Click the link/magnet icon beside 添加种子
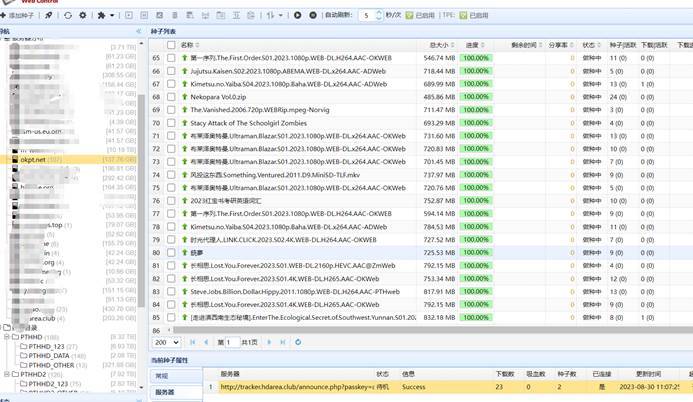This screenshot has height=402, width=693. click(x=49, y=16)
